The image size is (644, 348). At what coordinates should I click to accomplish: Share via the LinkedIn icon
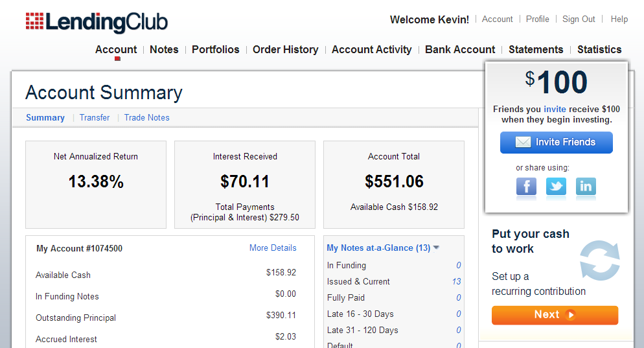[x=586, y=187]
